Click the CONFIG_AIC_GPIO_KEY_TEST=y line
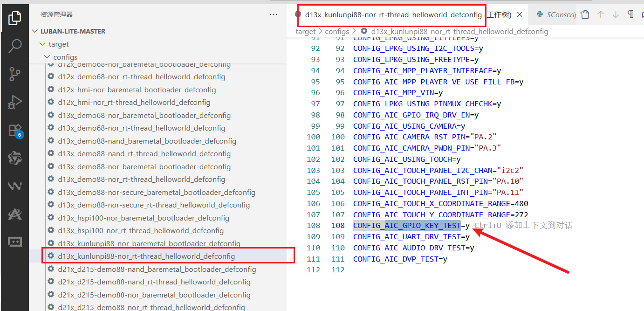The width and height of the screenshot is (644, 311). pos(411,226)
